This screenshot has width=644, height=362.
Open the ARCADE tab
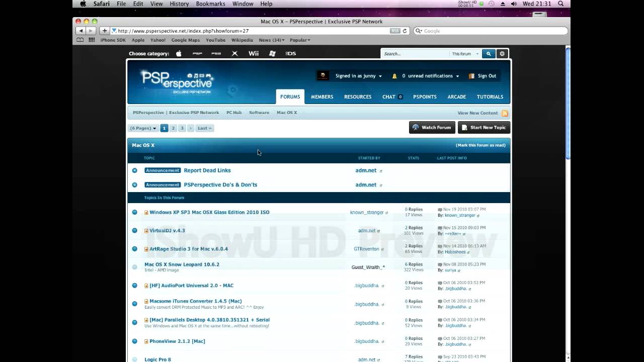[x=457, y=97]
